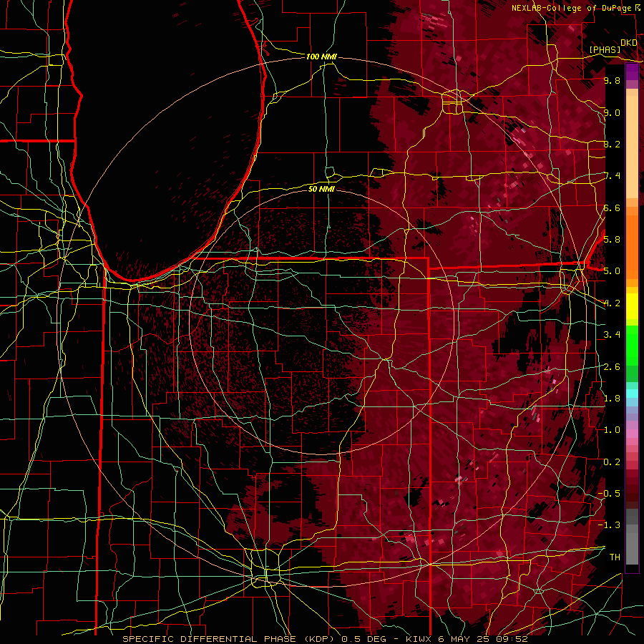
Task: Click the 1.0 scale value
Action: pyautogui.click(x=612, y=430)
